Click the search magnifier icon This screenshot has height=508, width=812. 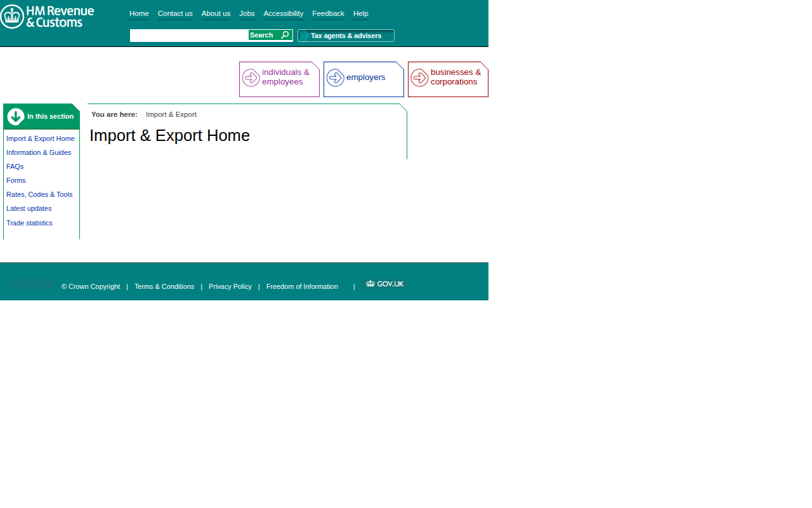point(284,35)
